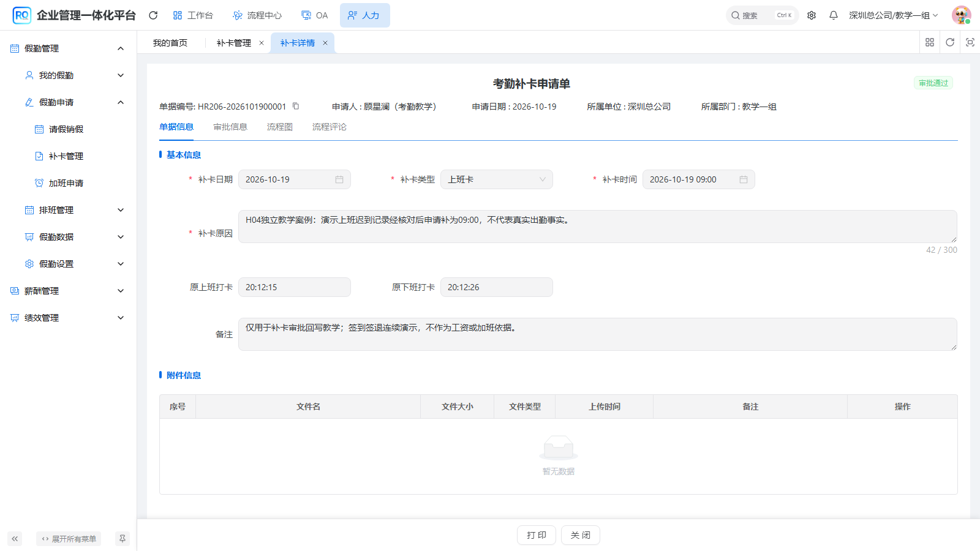Open 补卡管理 in sidebar

tap(66, 156)
